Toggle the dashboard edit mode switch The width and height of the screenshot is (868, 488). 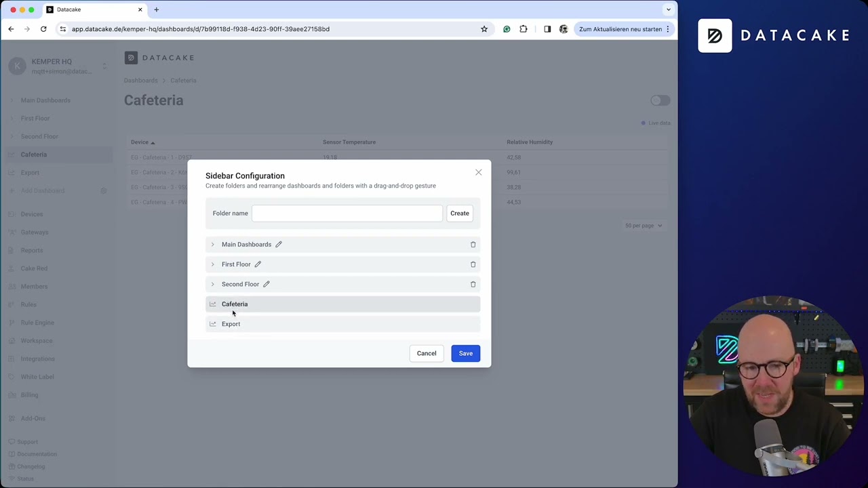pos(660,101)
